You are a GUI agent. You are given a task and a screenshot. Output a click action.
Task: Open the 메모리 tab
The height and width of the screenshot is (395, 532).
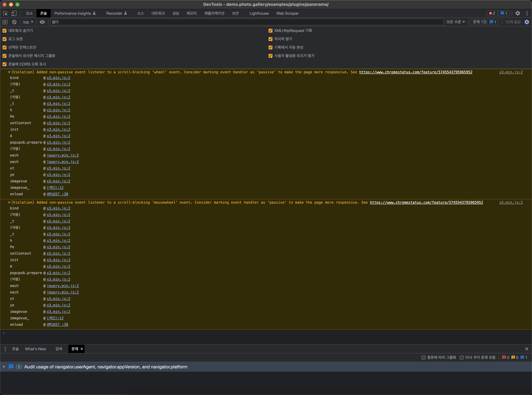pos(191,13)
